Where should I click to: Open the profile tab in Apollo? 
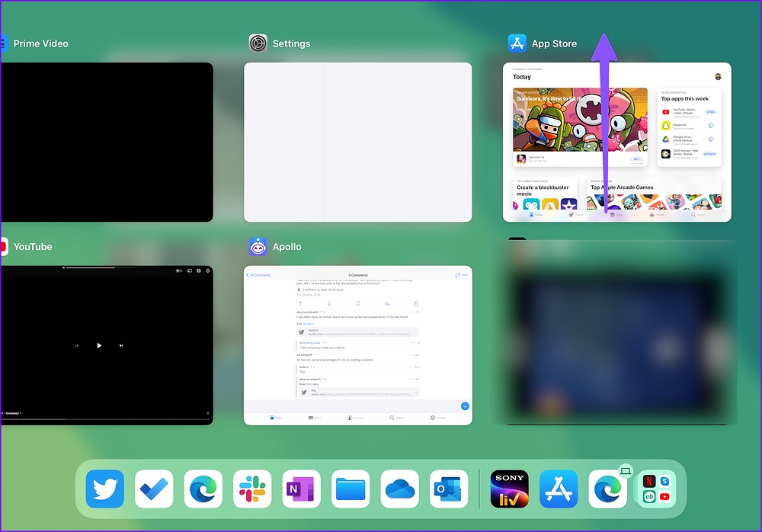click(x=355, y=418)
